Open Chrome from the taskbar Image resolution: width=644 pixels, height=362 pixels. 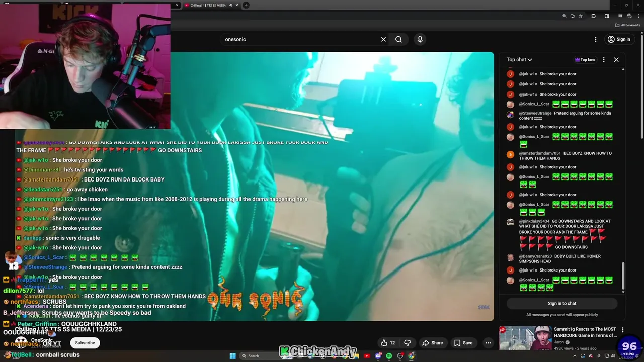412,356
